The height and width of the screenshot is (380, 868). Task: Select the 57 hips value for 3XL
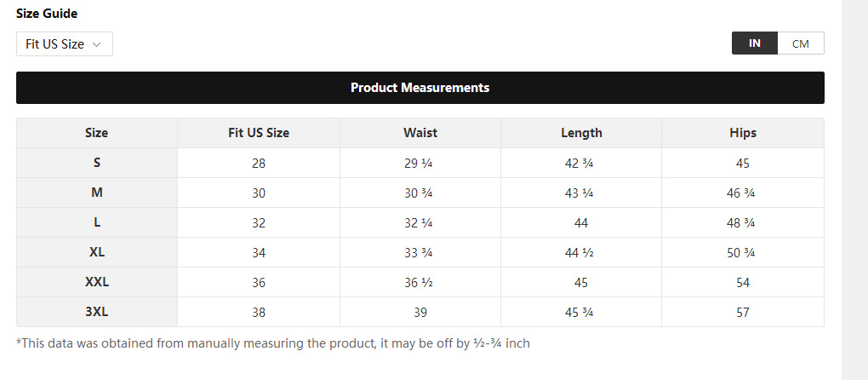tap(743, 313)
